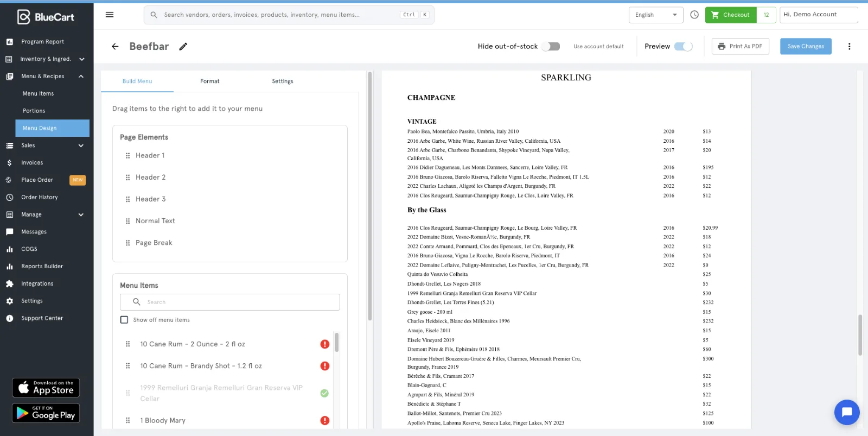Click By the Glass heading in preview
Viewport: 868px width, 436px height.
(x=426, y=210)
